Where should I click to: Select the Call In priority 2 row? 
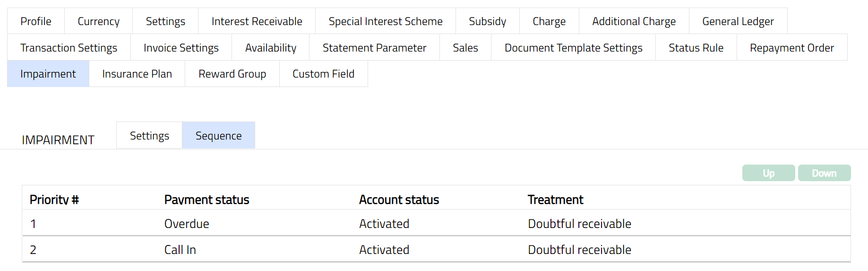pos(180,250)
